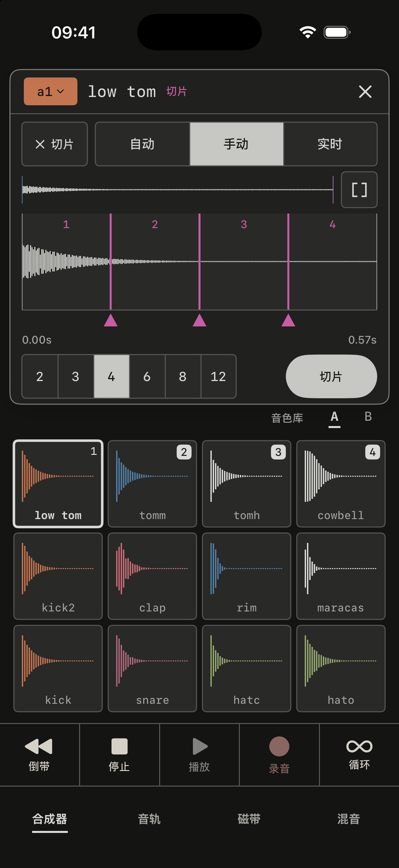Open the 合成器 tab

50,819
